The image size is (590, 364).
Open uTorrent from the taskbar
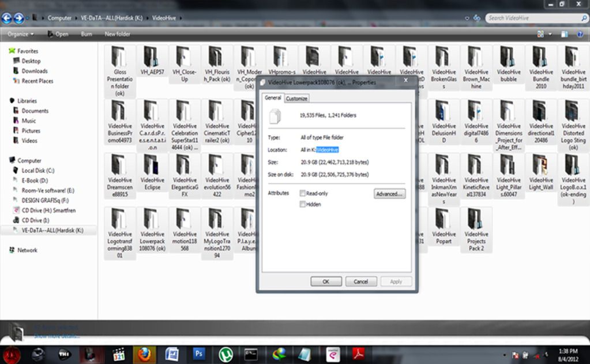click(x=226, y=355)
